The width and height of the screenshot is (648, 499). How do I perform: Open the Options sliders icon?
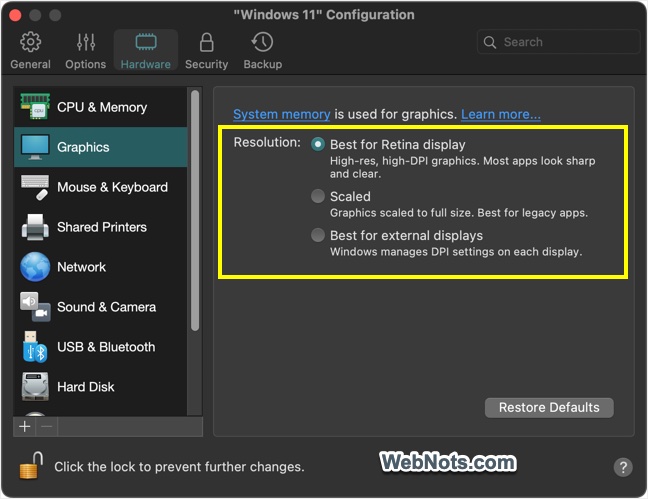86,42
